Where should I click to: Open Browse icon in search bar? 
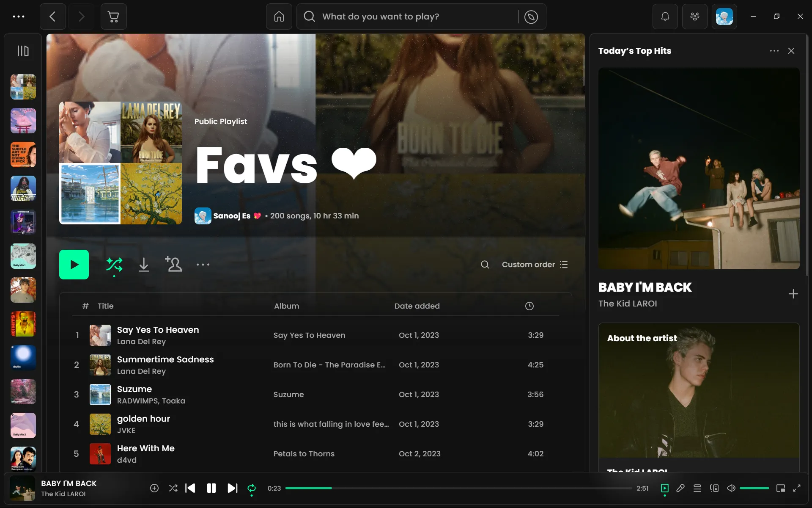tap(531, 17)
